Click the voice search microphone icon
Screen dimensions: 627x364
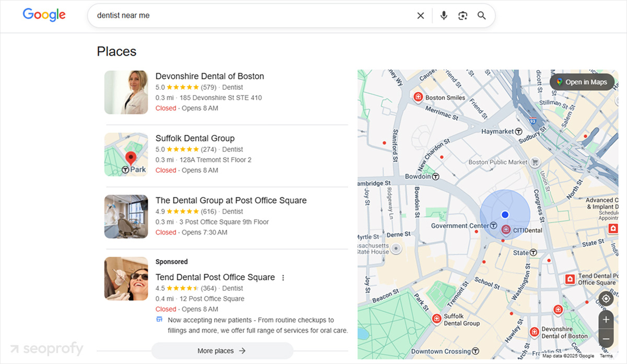point(443,16)
